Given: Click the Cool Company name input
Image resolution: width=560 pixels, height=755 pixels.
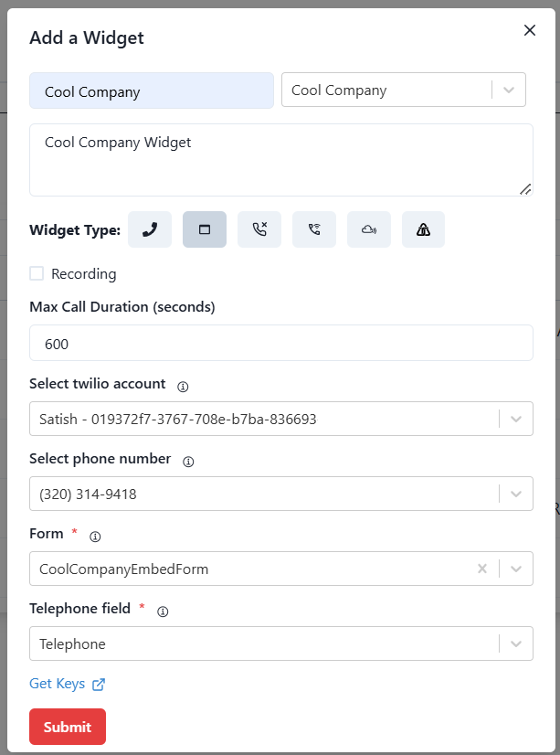Looking at the screenshot, I should pyautogui.click(x=152, y=90).
